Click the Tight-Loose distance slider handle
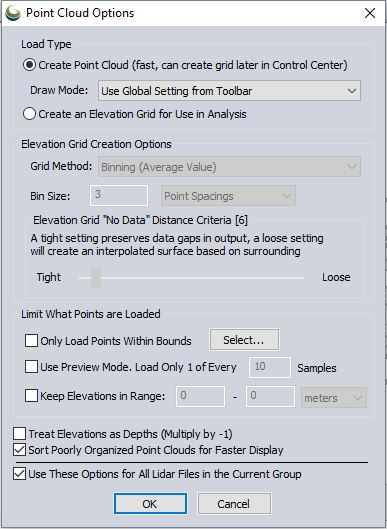Image resolution: width=387 pixels, height=529 pixels. point(96,277)
